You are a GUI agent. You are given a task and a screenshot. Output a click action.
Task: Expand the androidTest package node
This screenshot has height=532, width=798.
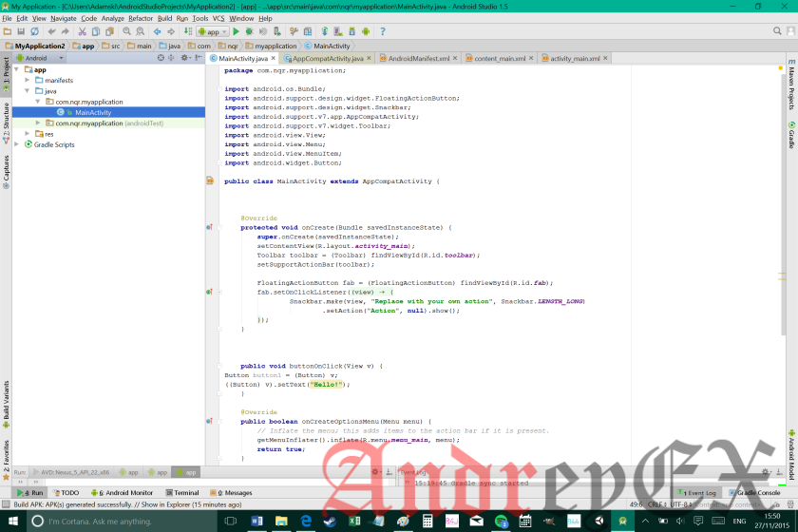point(38,123)
